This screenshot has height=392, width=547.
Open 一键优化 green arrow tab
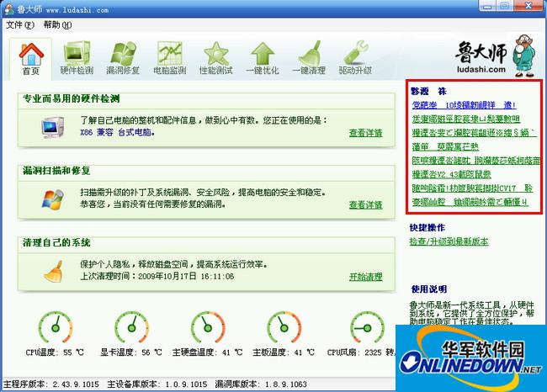click(263, 58)
